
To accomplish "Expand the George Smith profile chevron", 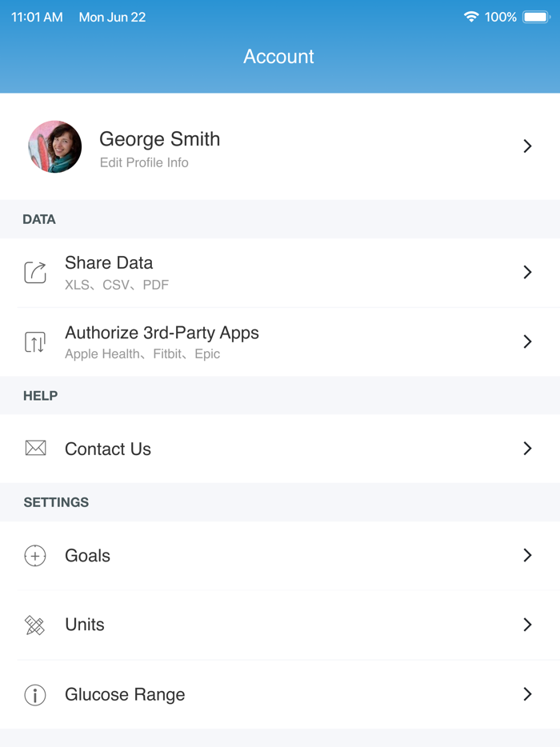I will point(527,146).
